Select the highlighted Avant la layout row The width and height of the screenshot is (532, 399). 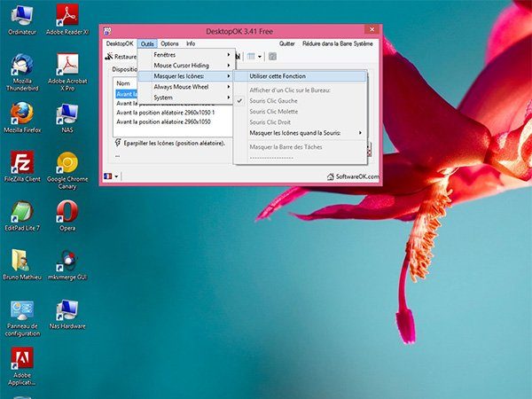tap(127, 94)
